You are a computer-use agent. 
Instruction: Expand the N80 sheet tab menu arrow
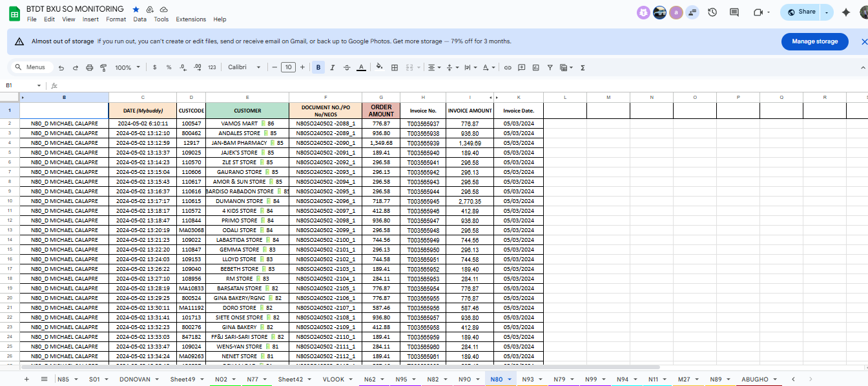tap(510, 380)
